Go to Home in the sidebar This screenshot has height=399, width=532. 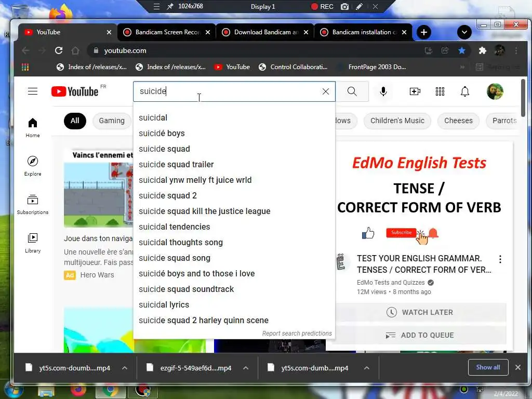33,128
